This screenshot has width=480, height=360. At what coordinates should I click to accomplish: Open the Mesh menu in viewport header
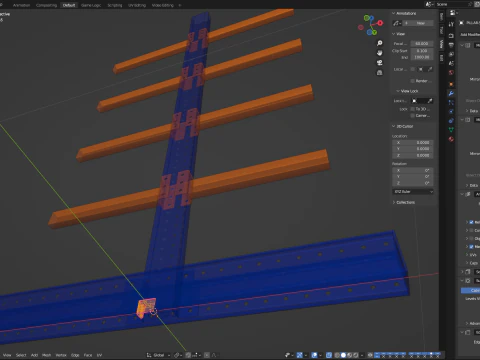pos(46,355)
